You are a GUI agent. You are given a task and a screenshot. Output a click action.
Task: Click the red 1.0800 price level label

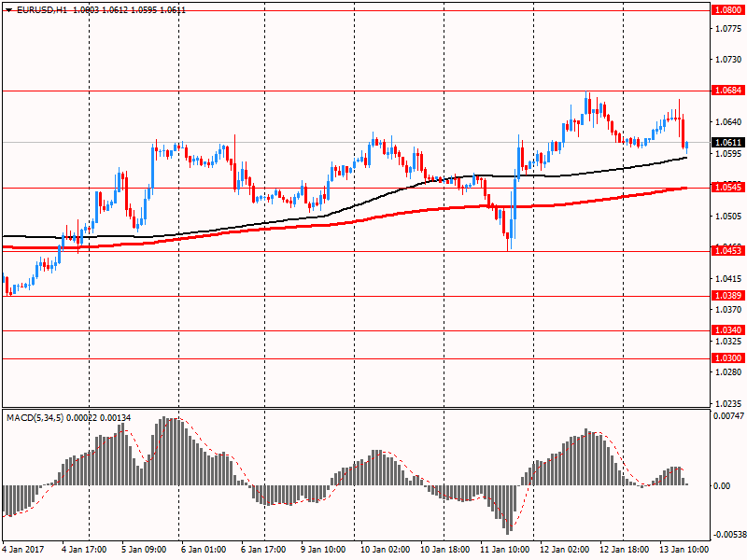tap(726, 9)
